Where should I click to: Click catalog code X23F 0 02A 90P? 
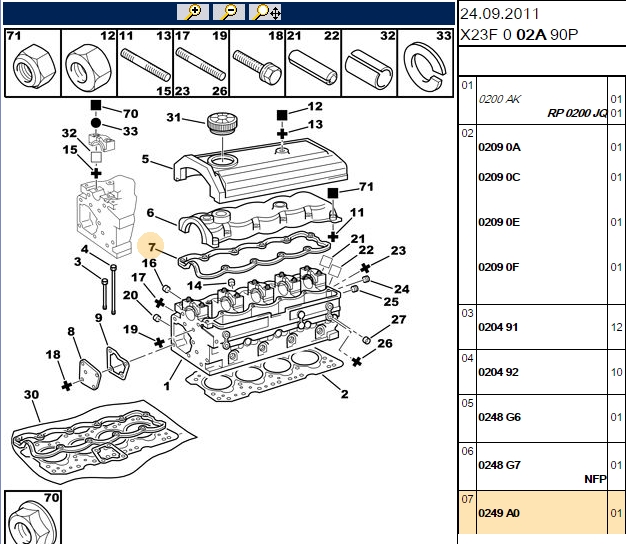(x=519, y=35)
